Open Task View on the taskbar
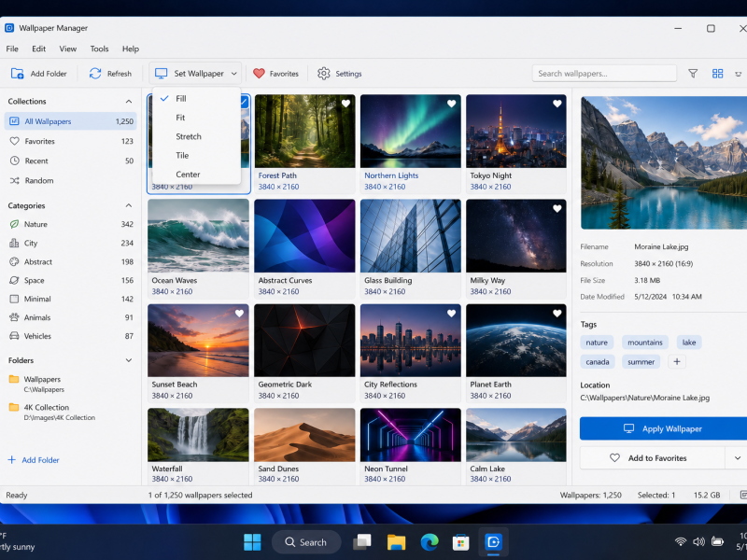 [362, 542]
